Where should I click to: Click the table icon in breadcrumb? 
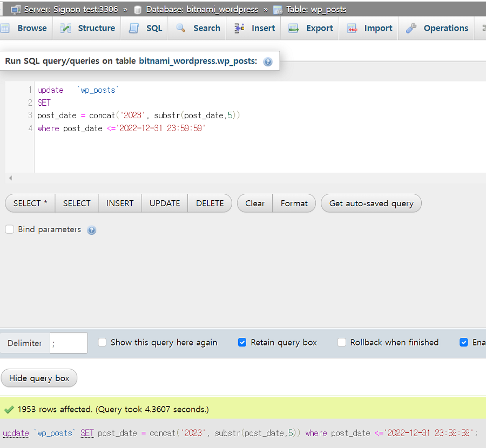(278, 9)
